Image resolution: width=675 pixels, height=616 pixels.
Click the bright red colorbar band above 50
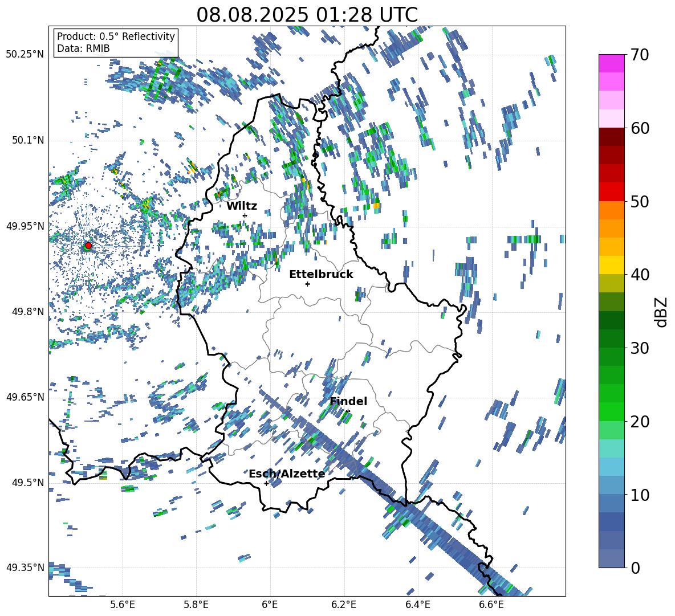611,192
